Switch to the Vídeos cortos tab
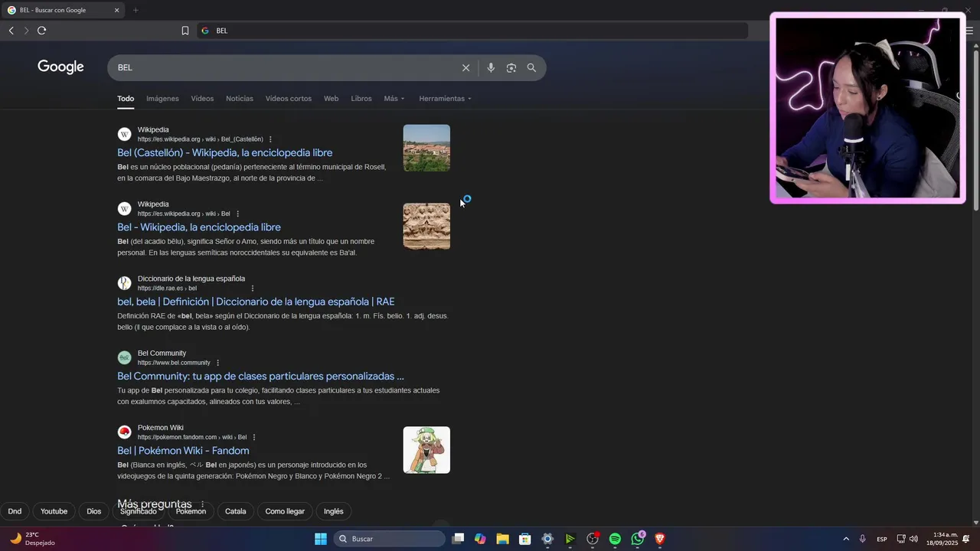This screenshot has height=551, width=980. tap(288, 99)
